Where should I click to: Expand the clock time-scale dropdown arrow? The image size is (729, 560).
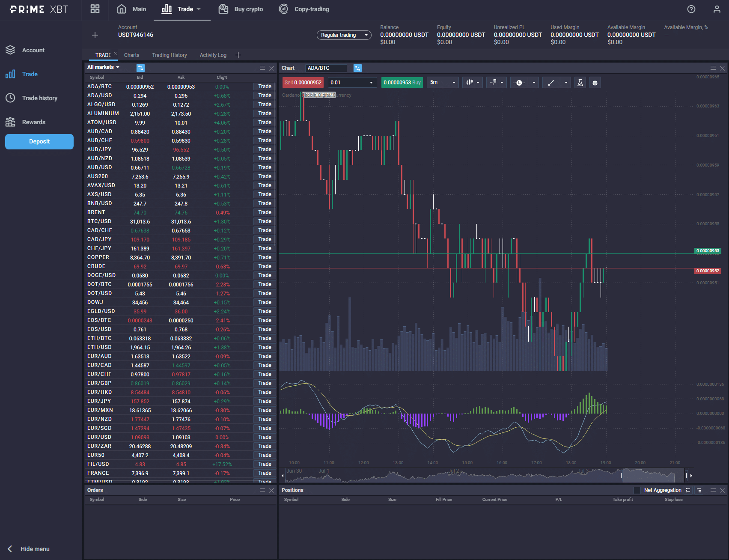pos(534,83)
